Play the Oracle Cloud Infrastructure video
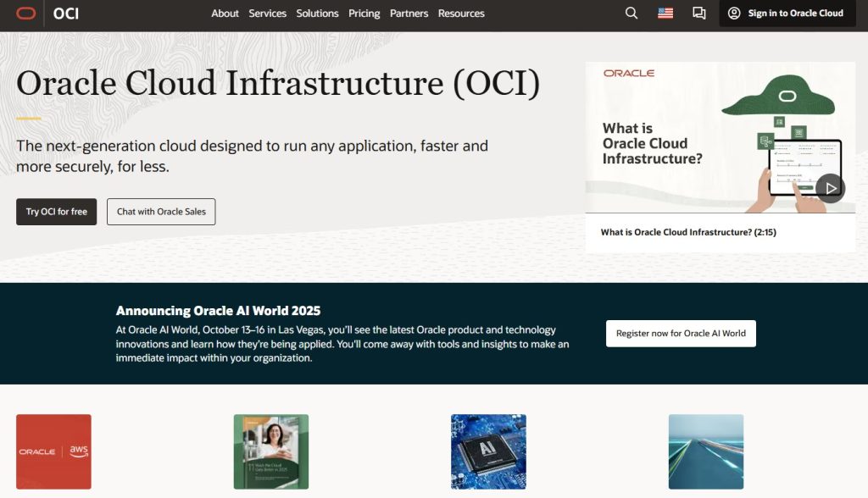868x498 pixels. pos(830,188)
